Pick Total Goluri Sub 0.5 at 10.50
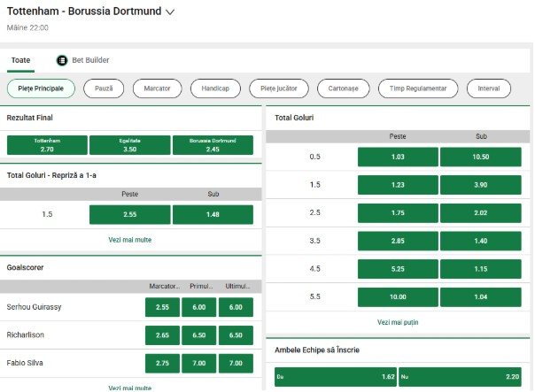535x392 pixels. pyautogui.click(x=481, y=158)
